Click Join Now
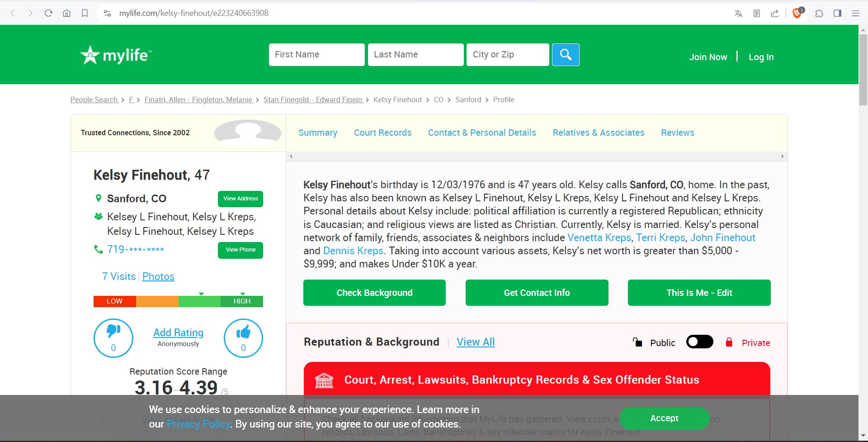 click(708, 57)
